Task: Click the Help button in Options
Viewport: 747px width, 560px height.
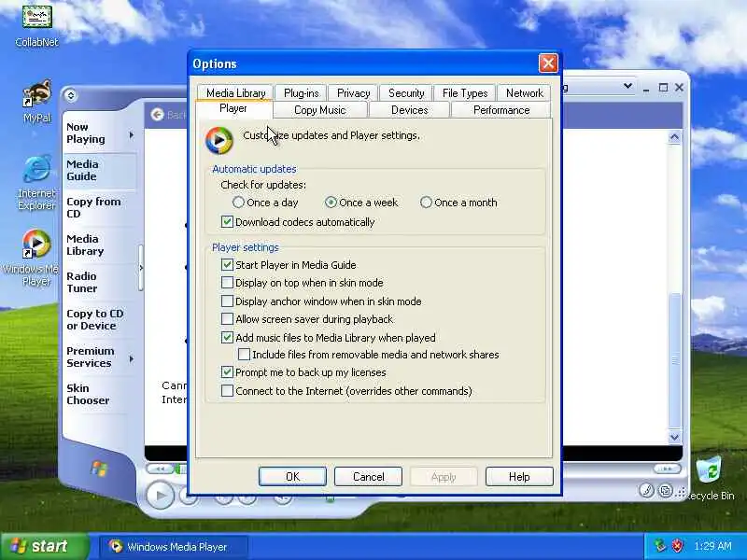Action: (519, 477)
